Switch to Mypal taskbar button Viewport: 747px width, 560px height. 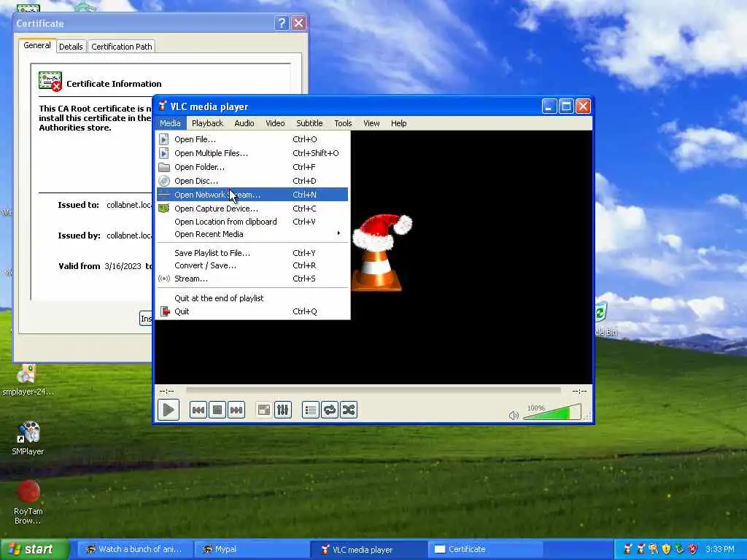tap(252, 549)
